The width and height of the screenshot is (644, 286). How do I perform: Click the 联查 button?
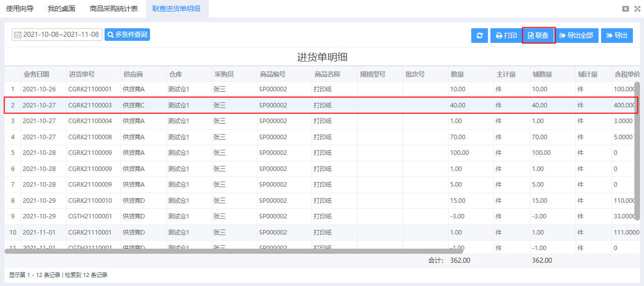pyautogui.click(x=538, y=35)
